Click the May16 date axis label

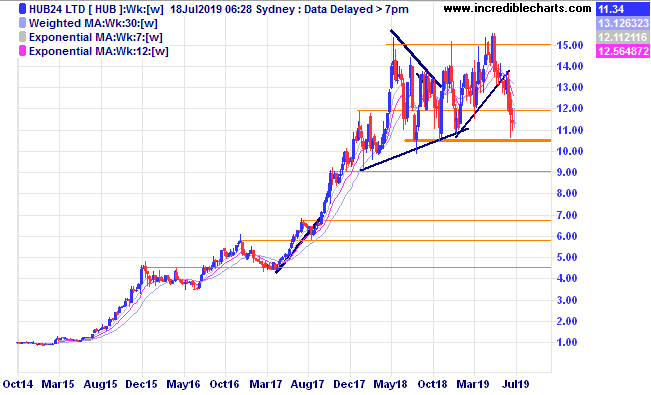pyautogui.click(x=183, y=384)
